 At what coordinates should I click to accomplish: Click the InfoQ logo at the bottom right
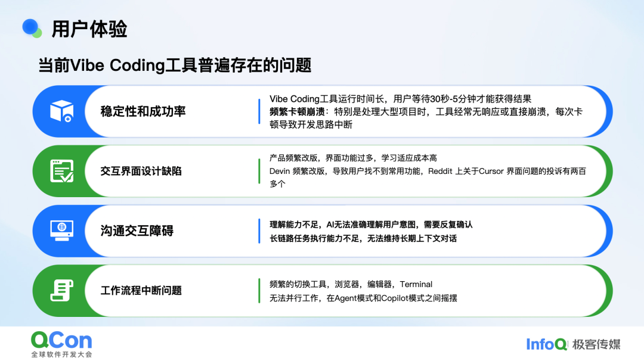tap(548, 344)
